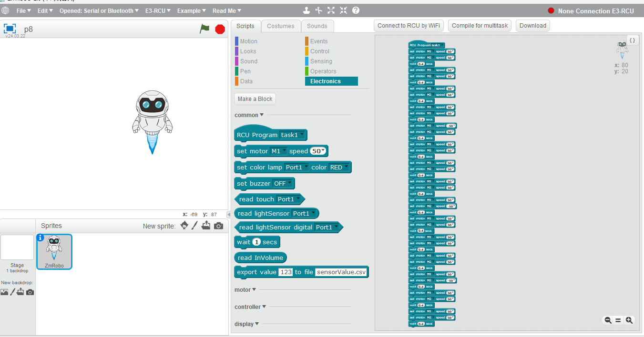The image size is (644, 337).
Task: Click the Duplicate stamp icon in toolbar
Action: [307, 10]
